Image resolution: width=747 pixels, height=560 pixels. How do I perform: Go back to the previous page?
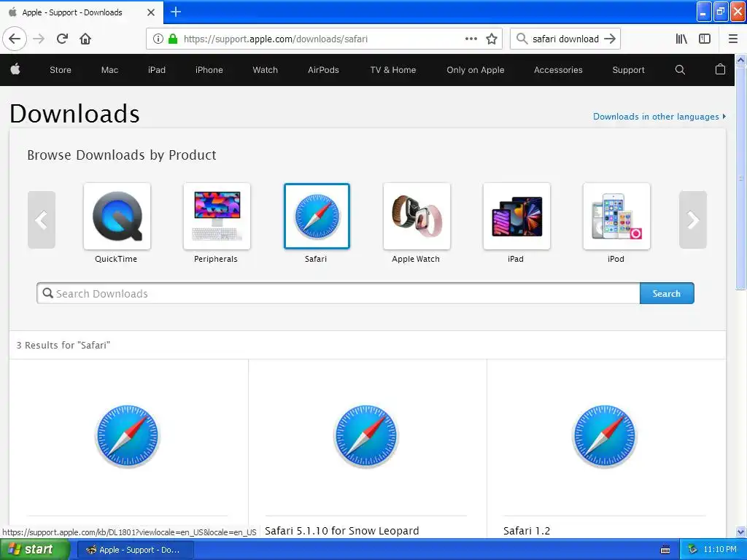click(15, 39)
